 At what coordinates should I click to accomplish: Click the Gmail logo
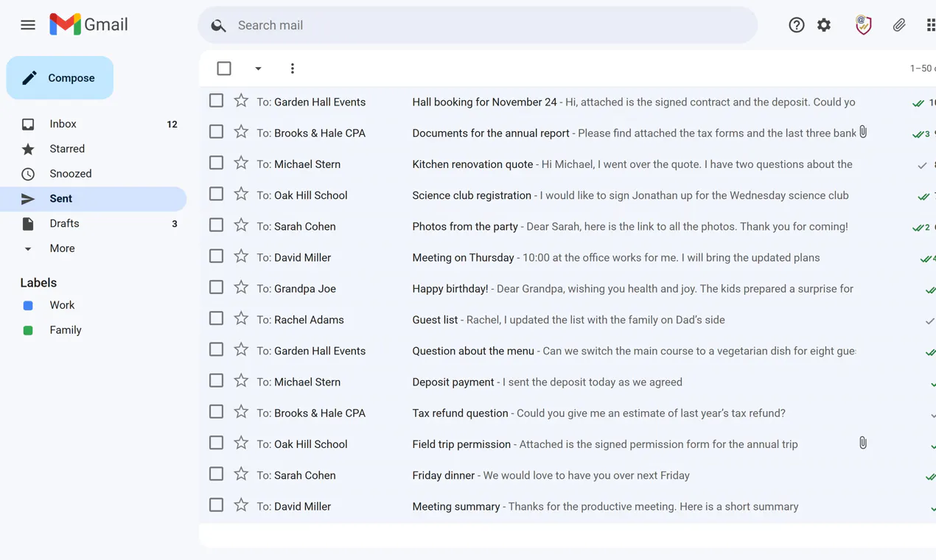click(88, 24)
